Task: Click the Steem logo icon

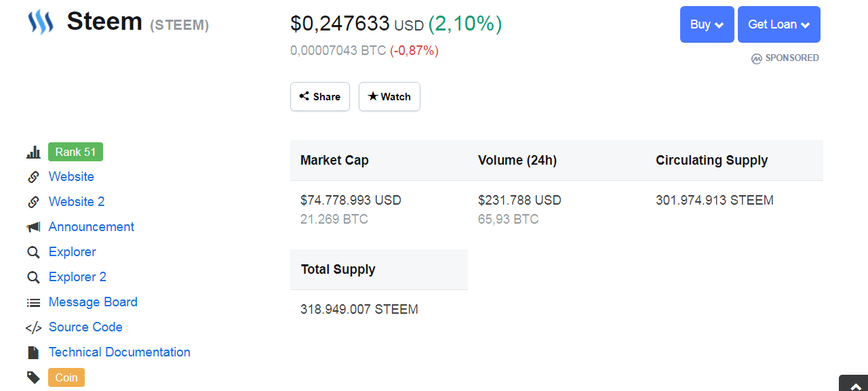Action: tap(40, 22)
